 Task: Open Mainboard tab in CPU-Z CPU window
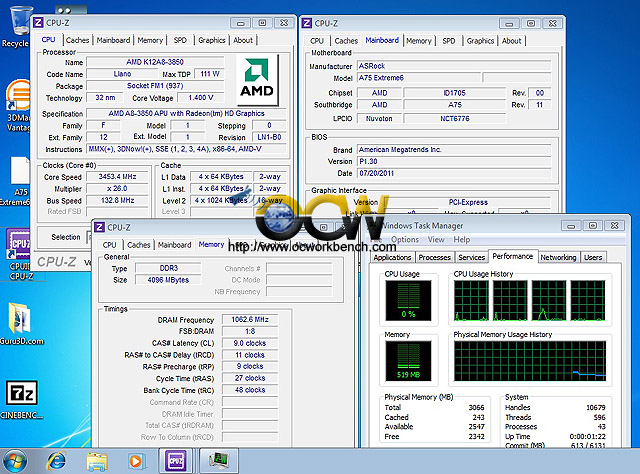coord(113,40)
